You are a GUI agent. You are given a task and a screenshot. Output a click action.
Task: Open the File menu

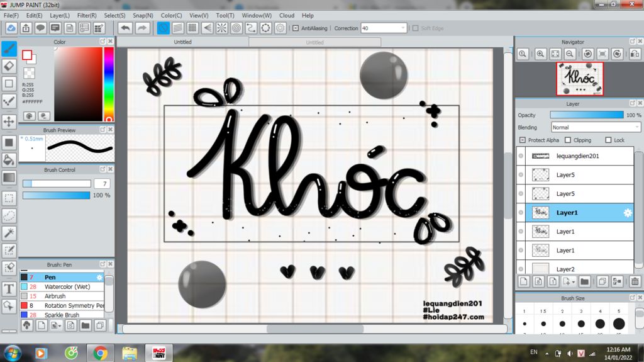[11, 15]
